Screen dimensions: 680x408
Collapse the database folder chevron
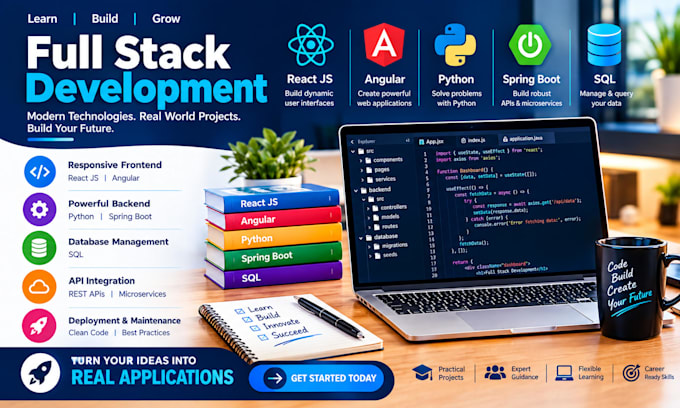click(x=361, y=238)
